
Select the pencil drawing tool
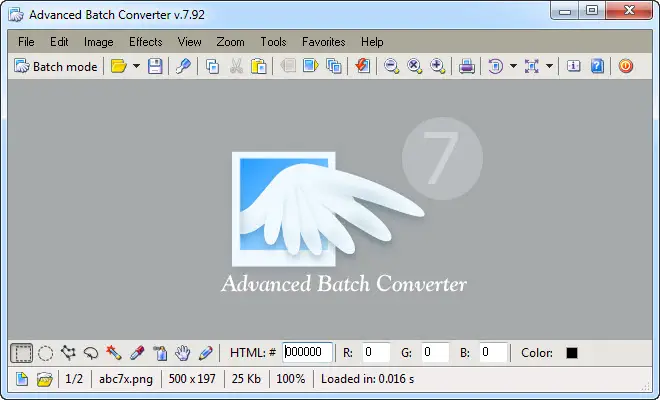pos(205,353)
